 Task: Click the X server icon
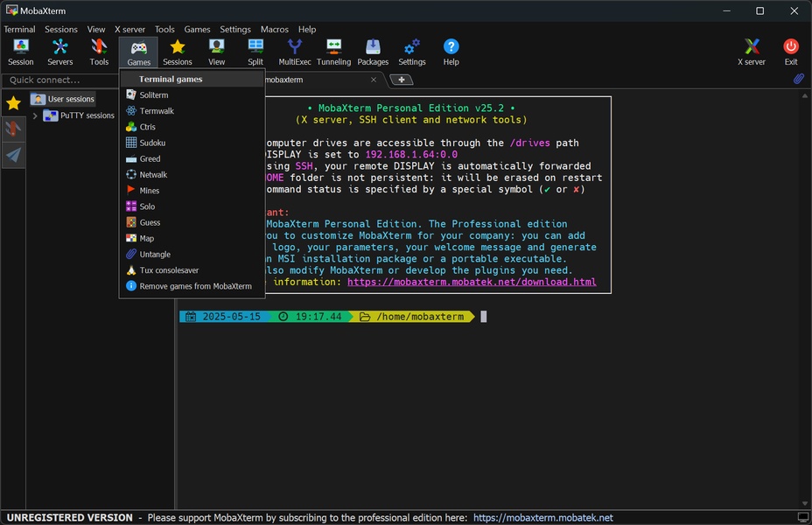coord(752,52)
